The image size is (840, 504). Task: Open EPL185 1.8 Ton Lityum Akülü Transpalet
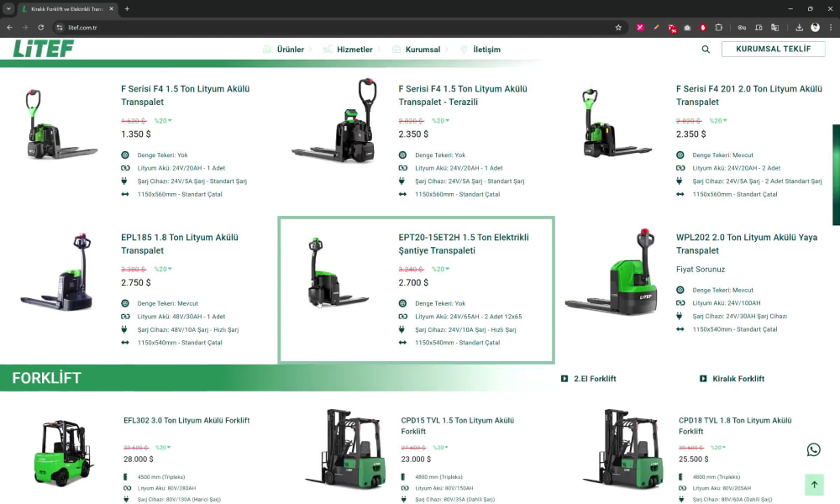click(180, 244)
